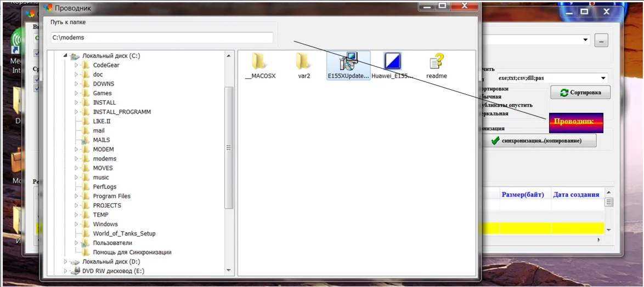Screen dimensions: 644x287
Task: Select the TEMP folder in tree
Action: click(100, 215)
